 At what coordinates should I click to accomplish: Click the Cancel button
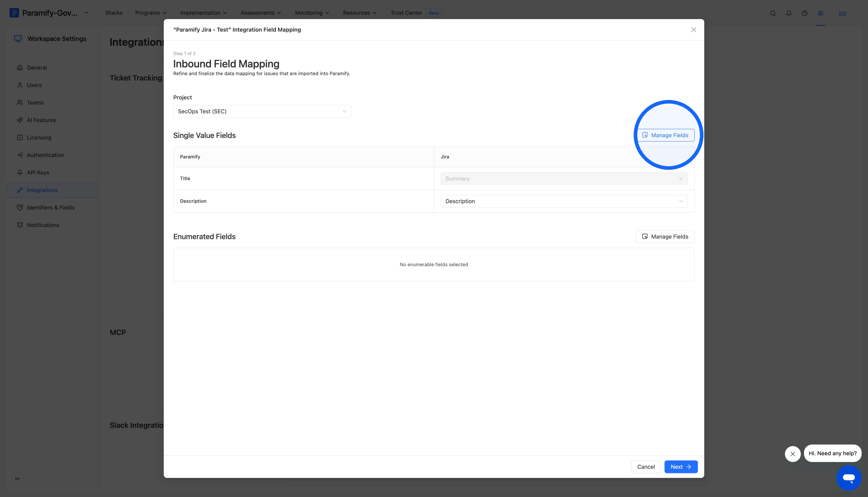(x=646, y=467)
